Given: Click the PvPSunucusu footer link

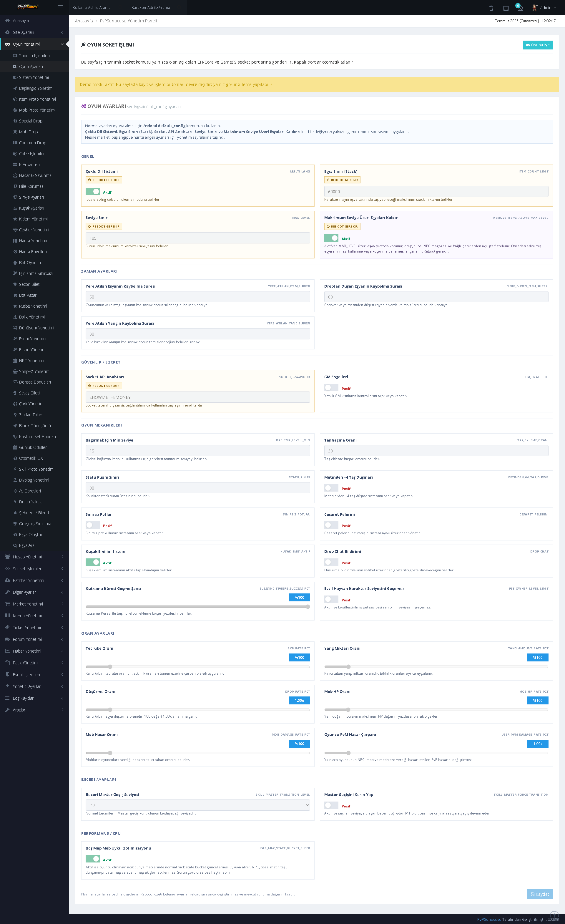Looking at the screenshot, I should pos(489,919).
